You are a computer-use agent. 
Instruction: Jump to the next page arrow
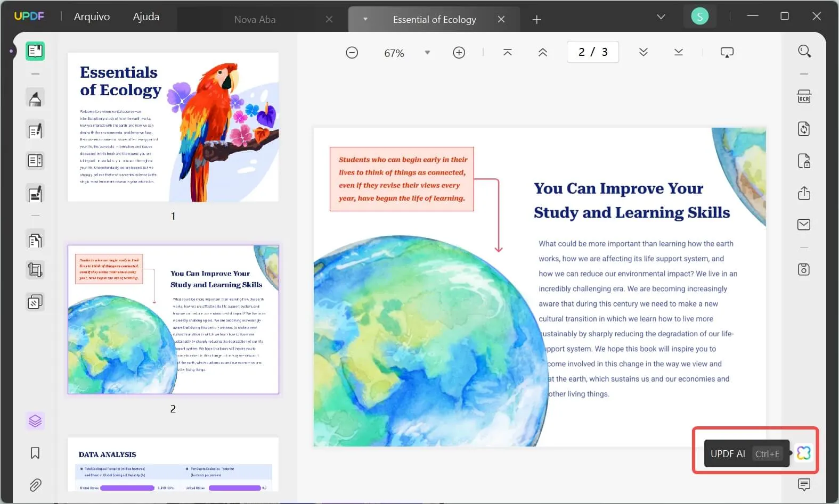[x=643, y=52]
